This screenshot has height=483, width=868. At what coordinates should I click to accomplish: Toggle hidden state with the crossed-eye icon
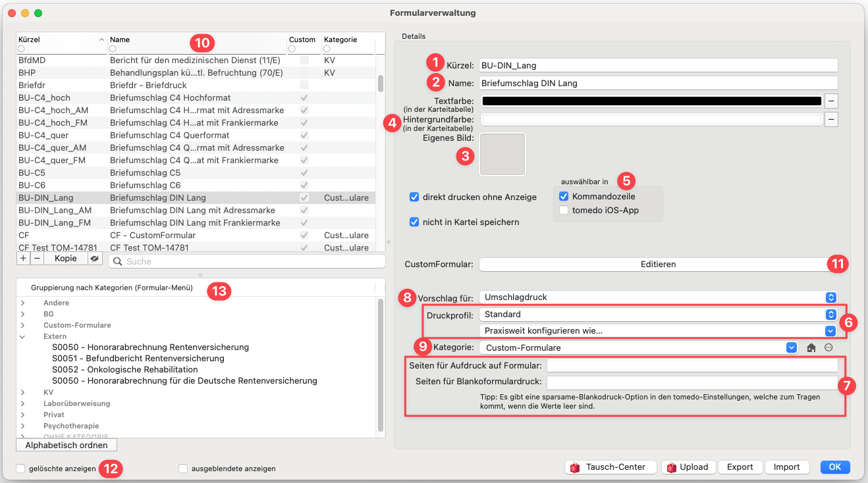coord(95,259)
